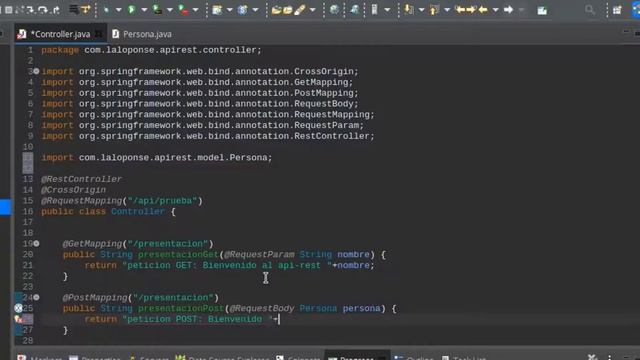
Task: Click the blue window icon right of the Forward arrow
Action: [x=542, y=11]
